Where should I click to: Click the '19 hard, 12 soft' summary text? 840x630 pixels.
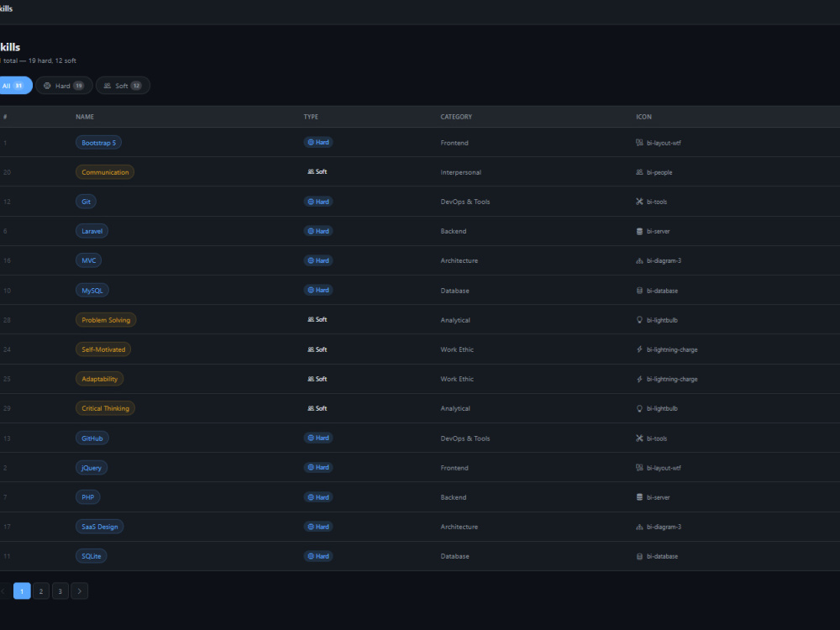click(52, 60)
